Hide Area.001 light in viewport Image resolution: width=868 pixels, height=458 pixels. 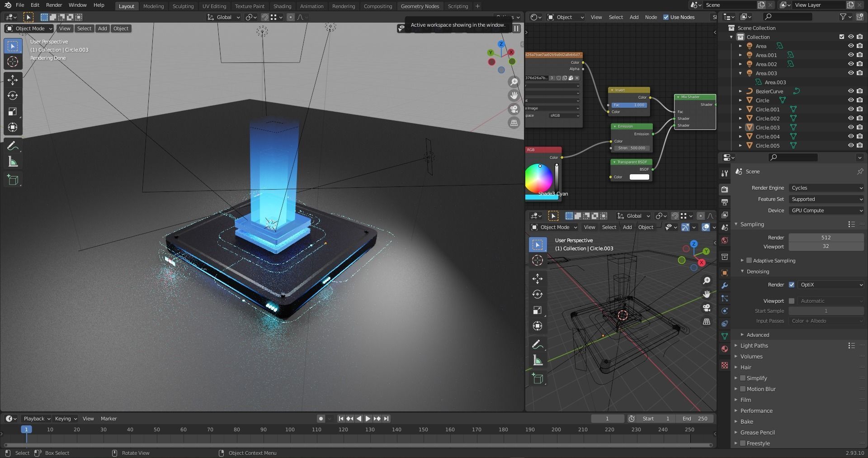tap(850, 55)
